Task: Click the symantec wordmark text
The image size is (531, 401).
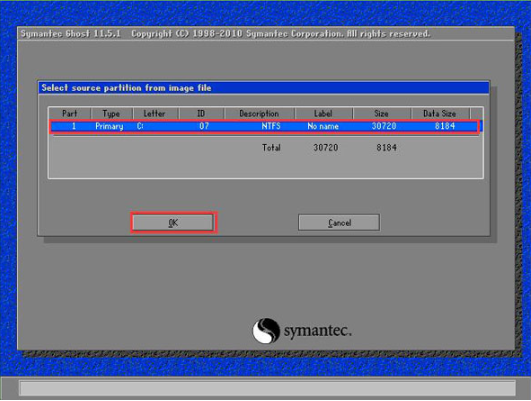Action: tap(318, 331)
